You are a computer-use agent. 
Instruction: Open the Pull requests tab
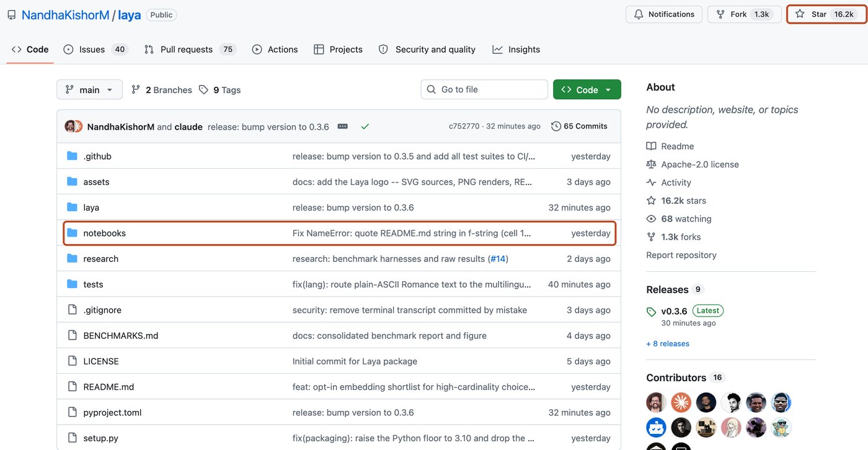point(190,50)
